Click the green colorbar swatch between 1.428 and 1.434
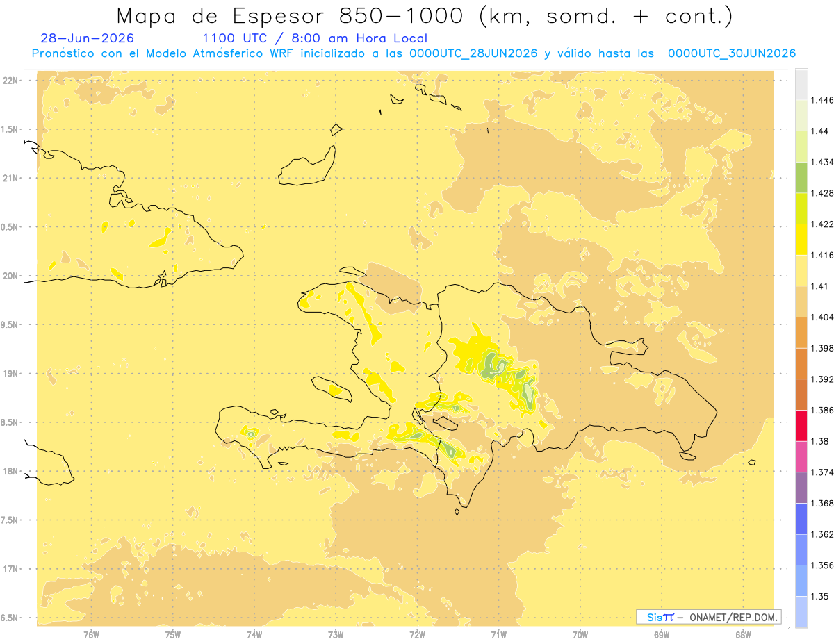 tap(801, 177)
